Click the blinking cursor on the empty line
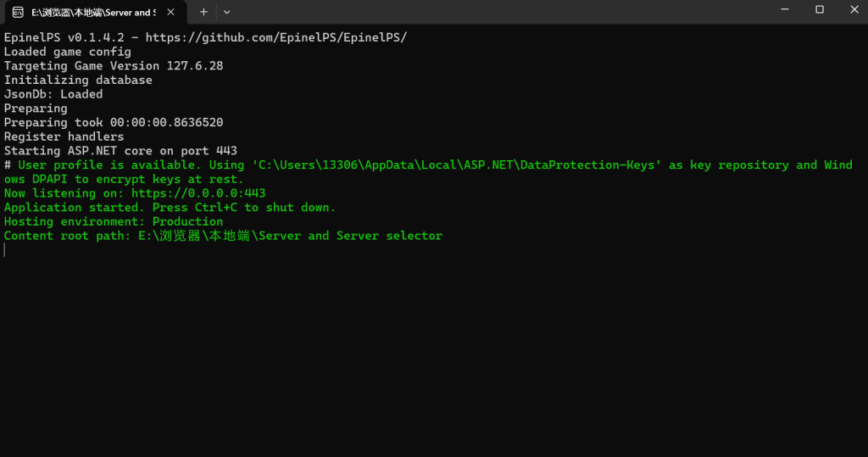This screenshot has width=868, height=457. pos(5,250)
